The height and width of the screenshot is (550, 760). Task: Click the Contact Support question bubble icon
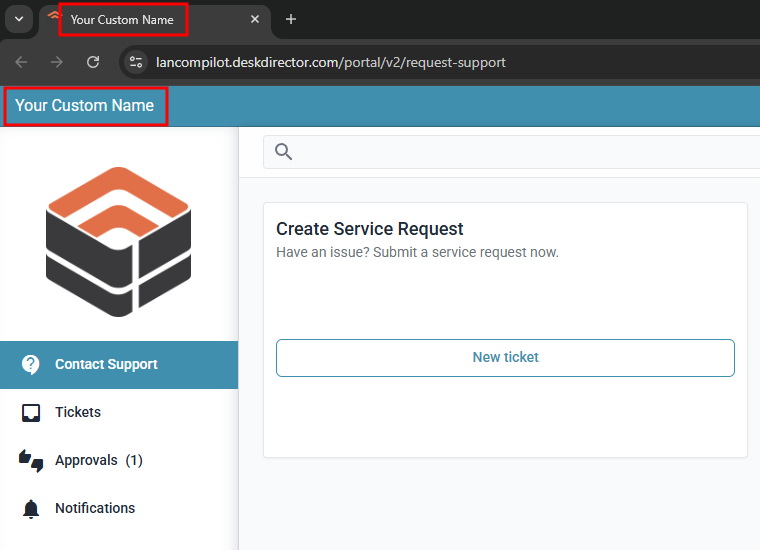point(31,364)
